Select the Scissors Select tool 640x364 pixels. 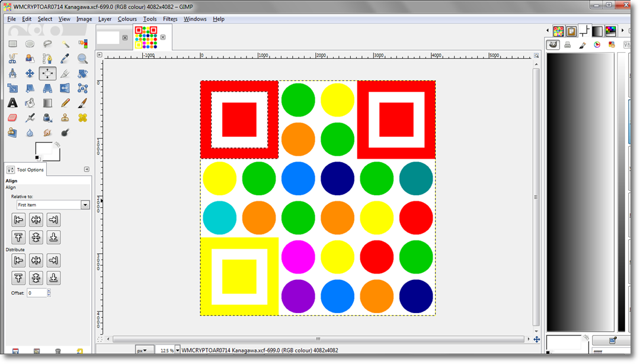[12, 59]
